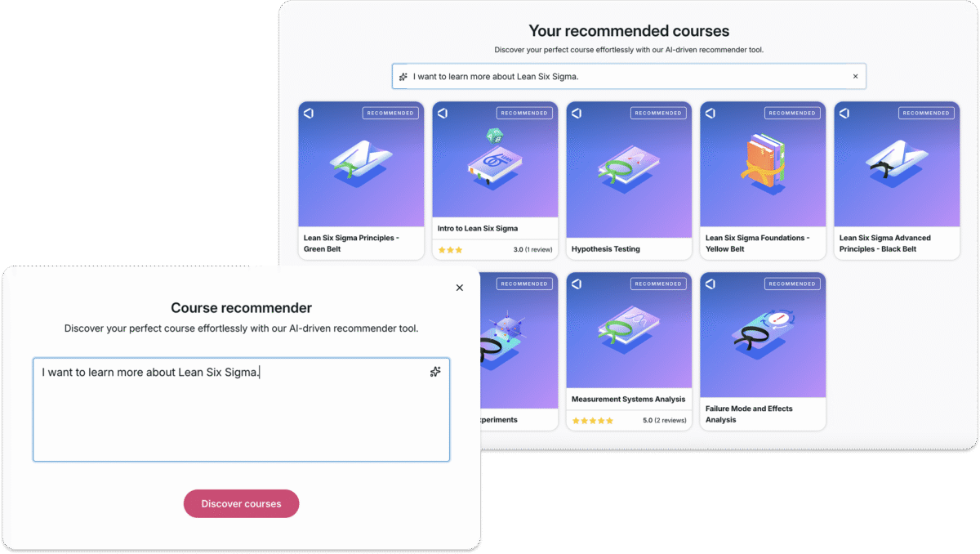
Task: Click the sparkle icon inside the recommender text area
Action: point(435,372)
